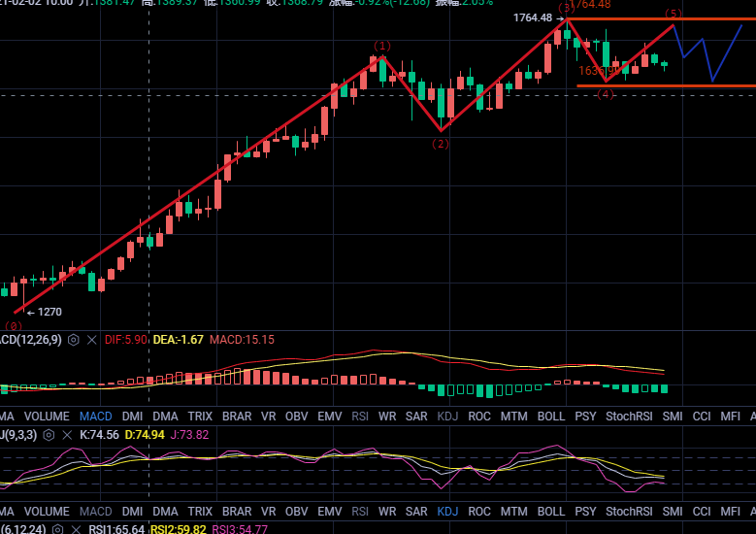Choose ROC tab below the KDJ chart

[x=479, y=511]
